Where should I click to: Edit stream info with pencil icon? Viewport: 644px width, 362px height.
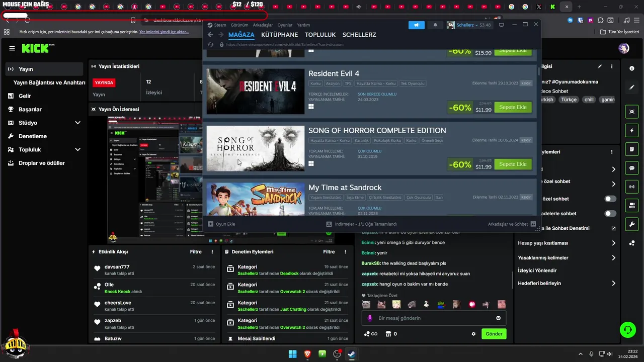click(x=599, y=66)
